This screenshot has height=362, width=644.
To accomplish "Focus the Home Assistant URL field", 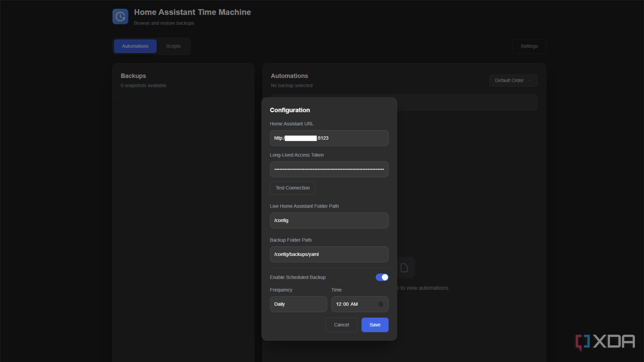I will 329,138.
